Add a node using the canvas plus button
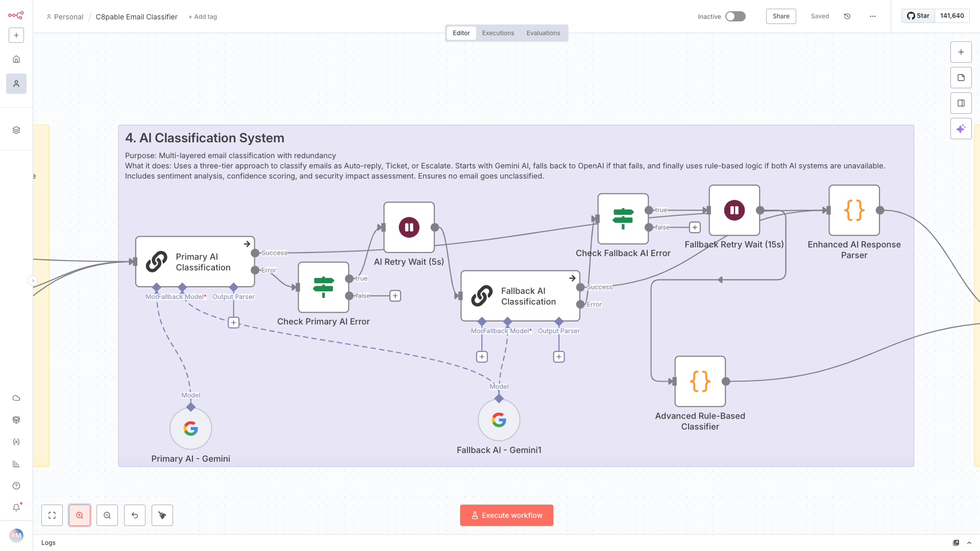Image resolution: width=980 pixels, height=551 pixels. [x=961, y=52]
